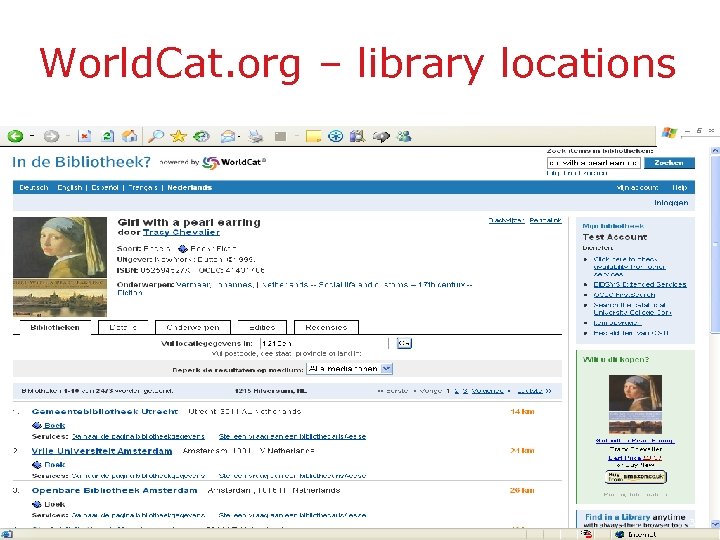The width and height of the screenshot is (720, 540).
Task: Switch to the Details tab
Action: coord(123,327)
